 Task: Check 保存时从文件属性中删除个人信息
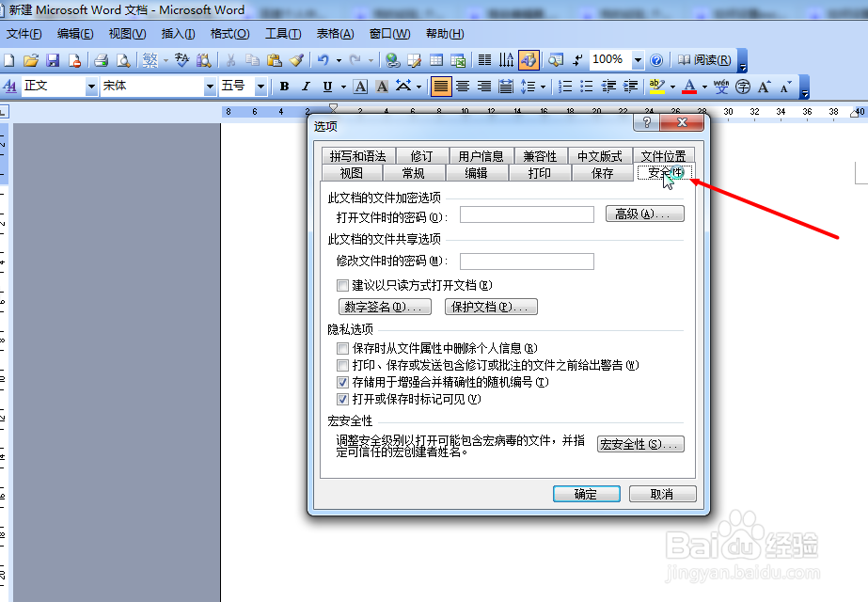342,348
